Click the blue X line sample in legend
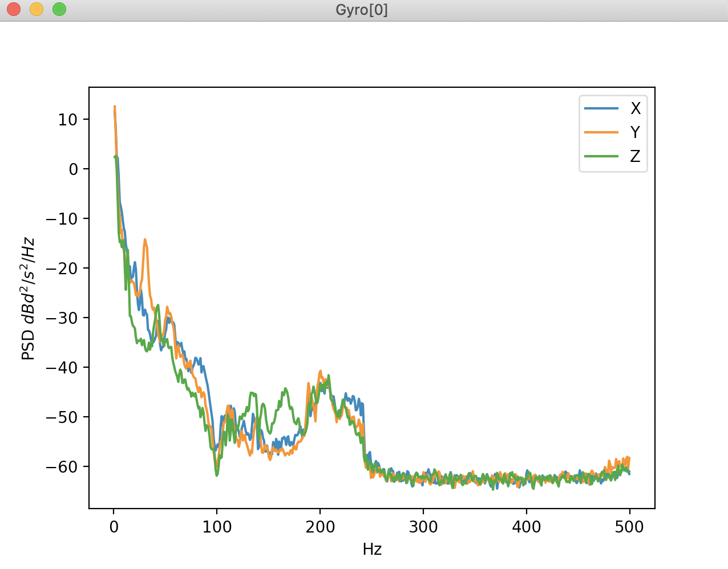Image resolution: width=728 pixels, height=569 pixels. click(x=601, y=108)
